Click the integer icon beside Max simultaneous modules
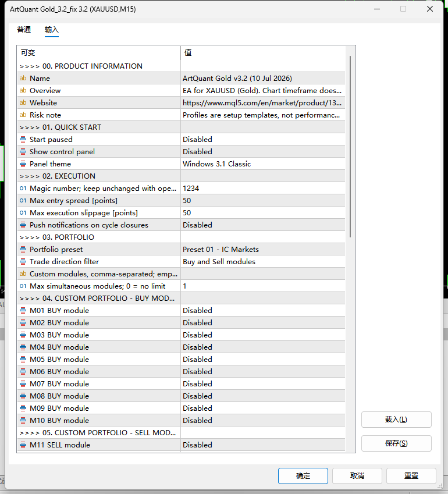The image size is (448, 494). [23, 286]
